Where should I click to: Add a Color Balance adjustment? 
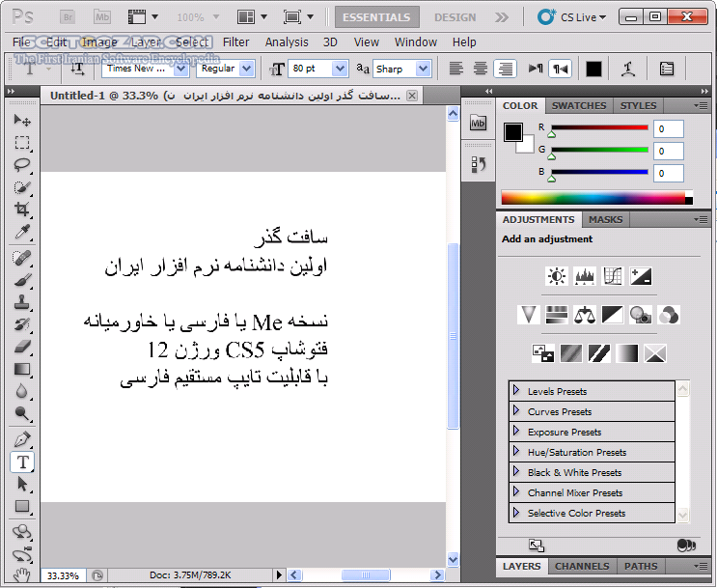(x=585, y=315)
